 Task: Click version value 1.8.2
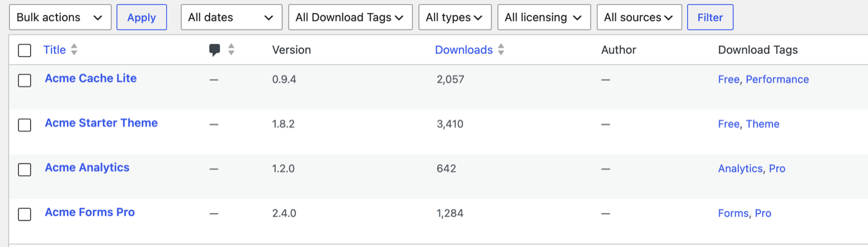coord(283,124)
